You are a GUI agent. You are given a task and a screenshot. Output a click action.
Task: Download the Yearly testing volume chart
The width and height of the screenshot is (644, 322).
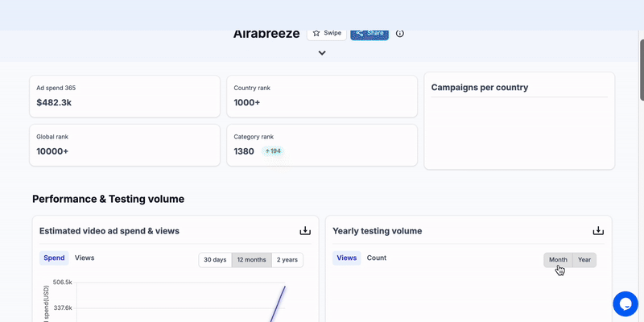(598, 231)
